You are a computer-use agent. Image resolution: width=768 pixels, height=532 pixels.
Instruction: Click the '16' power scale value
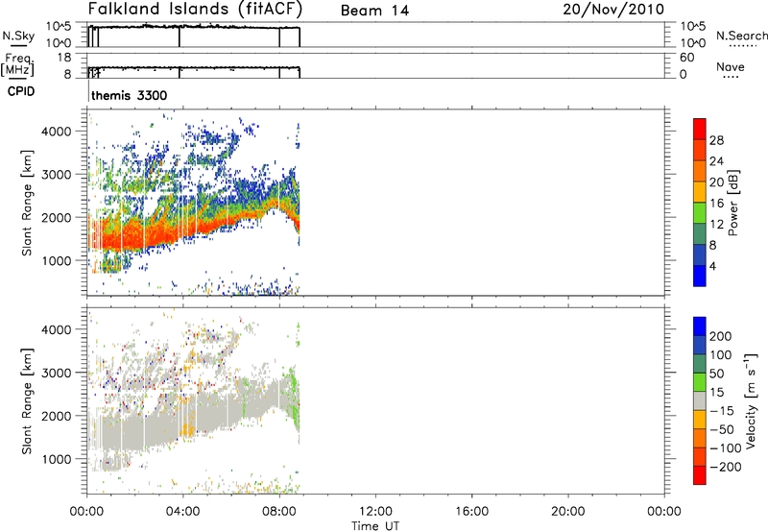(716, 204)
